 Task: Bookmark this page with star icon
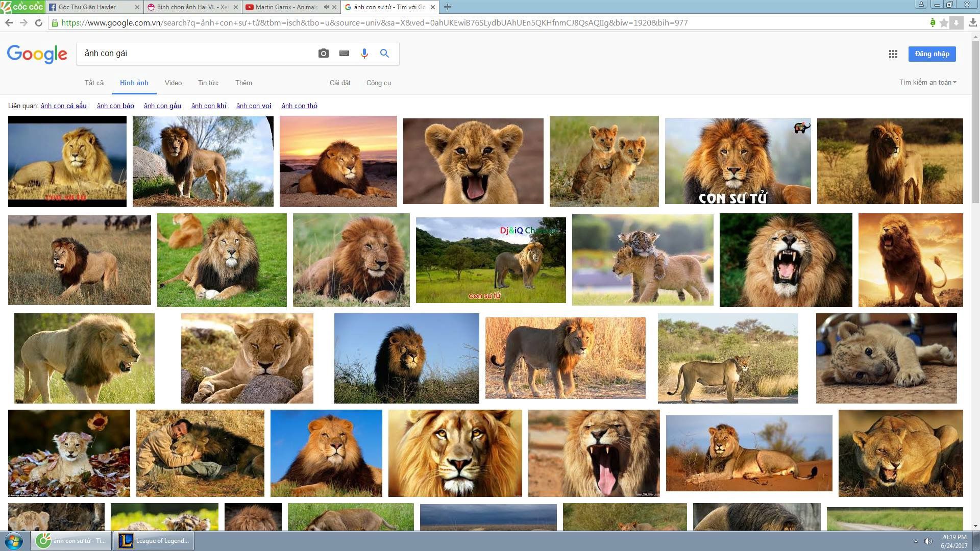pyautogui.click(x=944, y=23)
